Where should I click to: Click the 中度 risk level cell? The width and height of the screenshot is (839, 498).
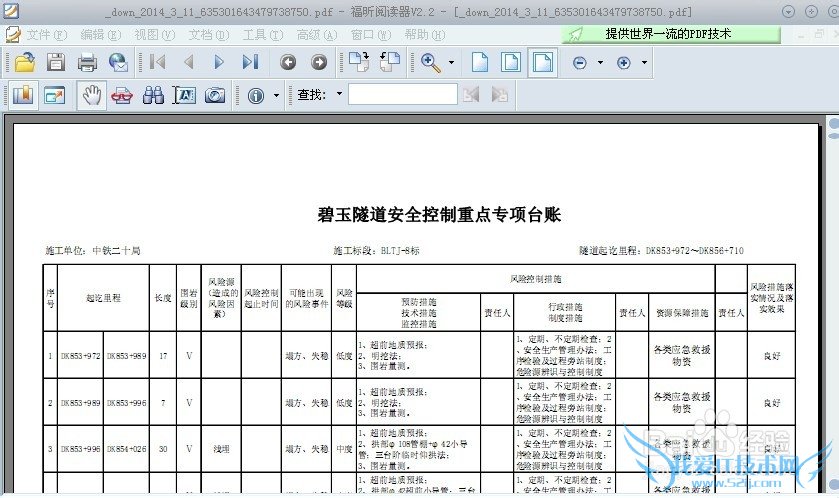(344, 449)
